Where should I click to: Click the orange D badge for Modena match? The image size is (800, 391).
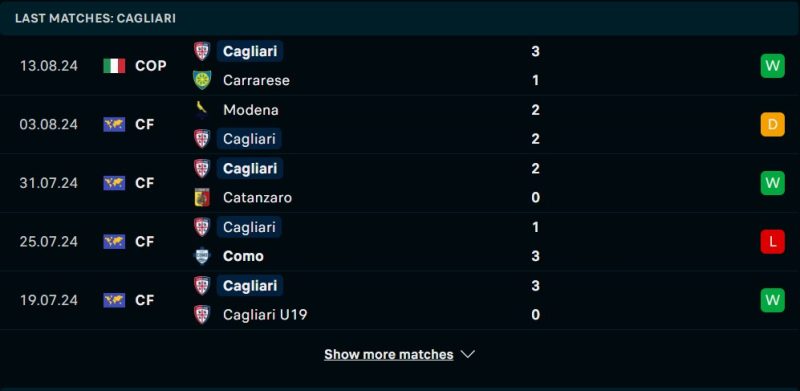tap(772, 125)
